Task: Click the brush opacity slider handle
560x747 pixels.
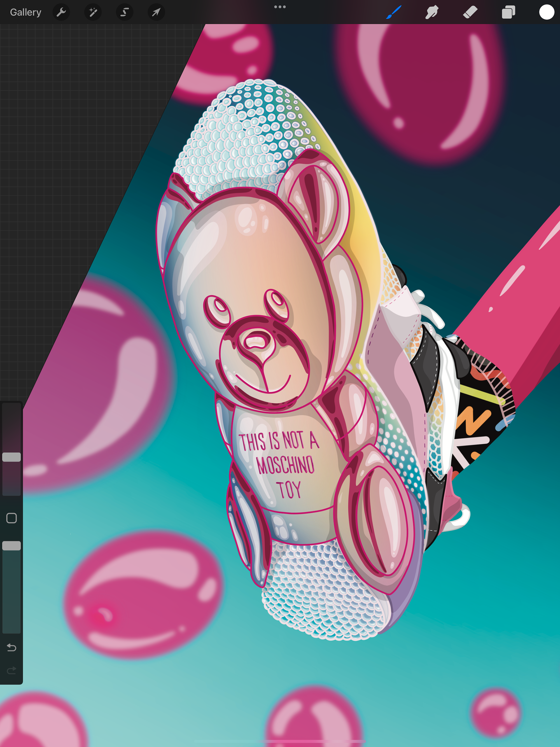Action: coord(11,546)
